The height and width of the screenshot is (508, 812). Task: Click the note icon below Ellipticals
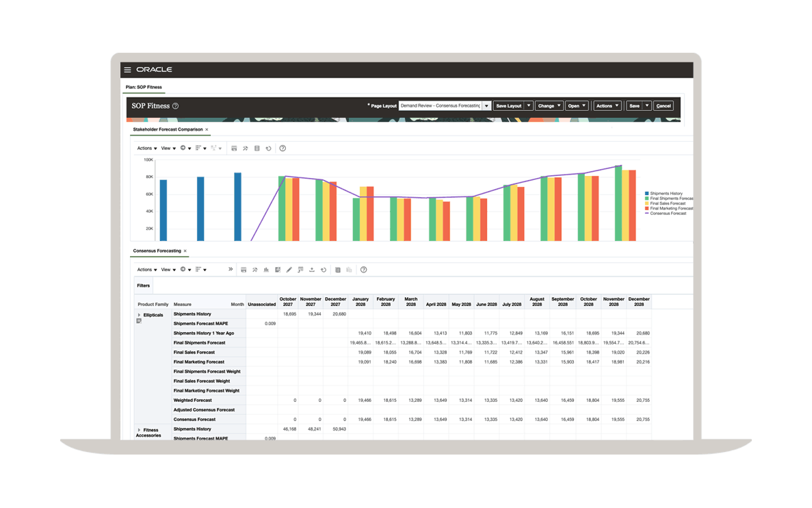pyautogui.click(x=139, y=321)
